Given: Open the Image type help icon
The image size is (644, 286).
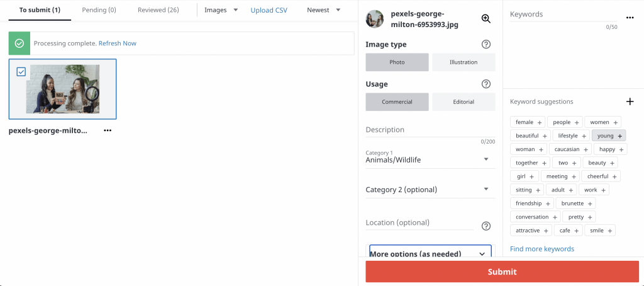Looking at the screenshot, I should 486,45.
